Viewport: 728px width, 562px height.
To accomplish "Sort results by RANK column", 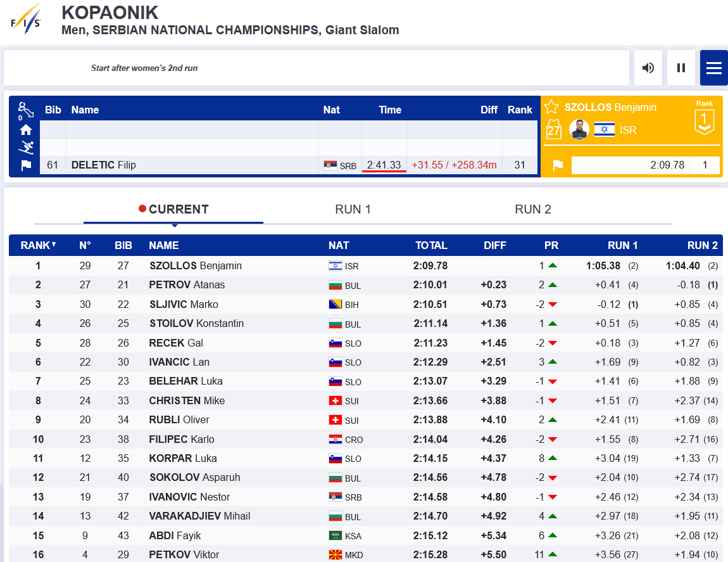I will [38, 245].
